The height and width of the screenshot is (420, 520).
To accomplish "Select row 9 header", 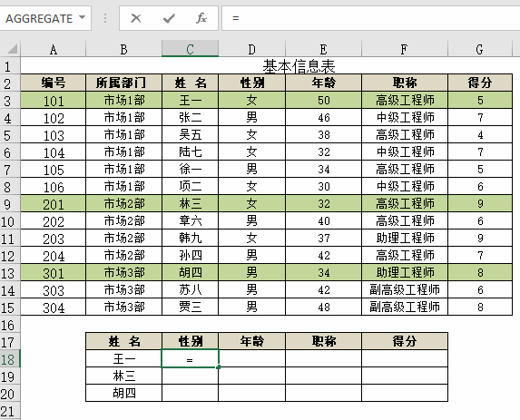I will 10,203.
